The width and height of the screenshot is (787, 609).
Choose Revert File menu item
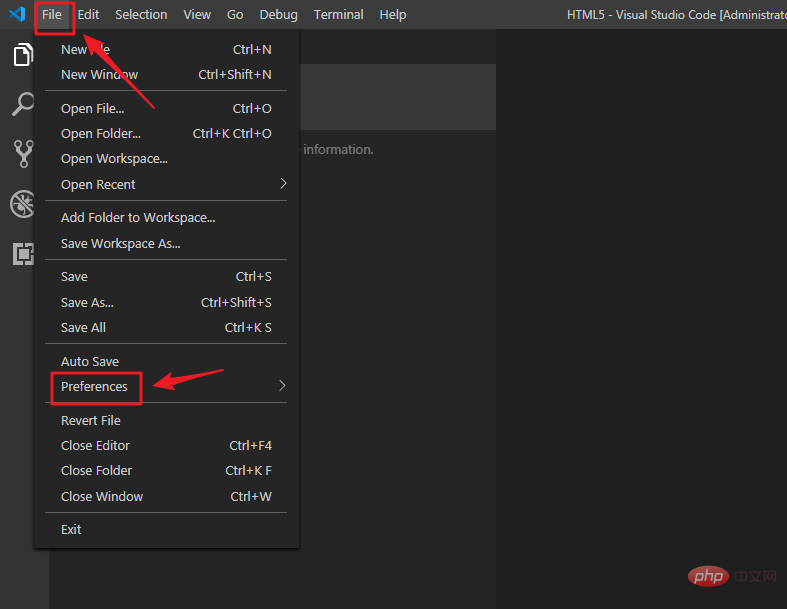tap(91, 420)
